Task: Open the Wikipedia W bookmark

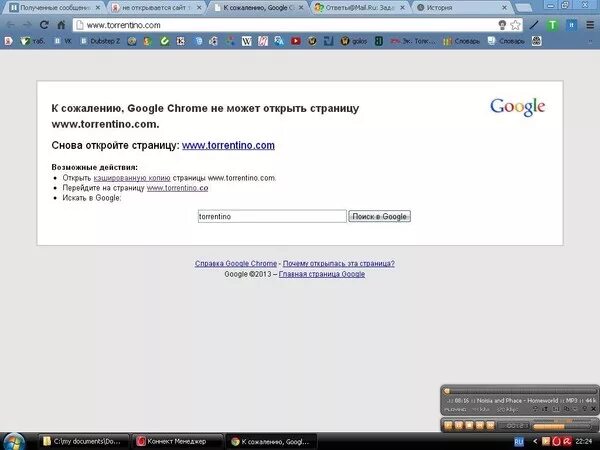Action: (x=246, y=41)
